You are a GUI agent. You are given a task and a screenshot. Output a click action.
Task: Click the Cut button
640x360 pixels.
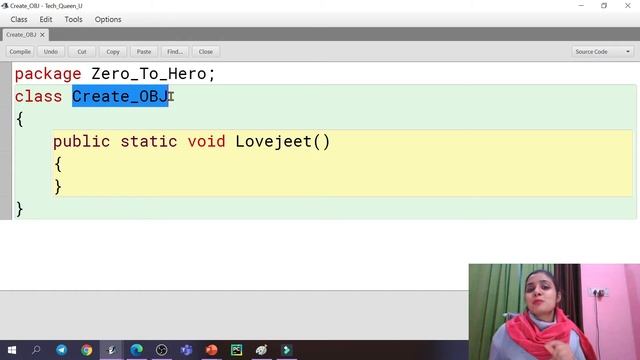pos(82,51)
